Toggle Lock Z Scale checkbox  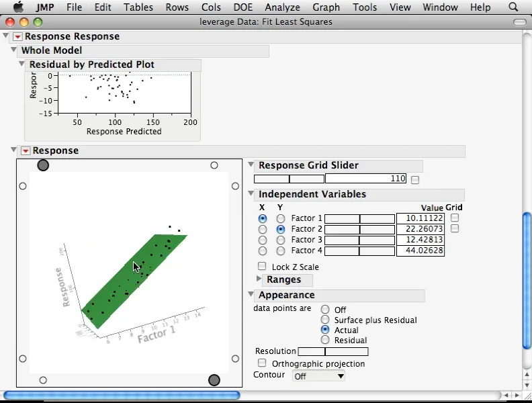(262, 266)
